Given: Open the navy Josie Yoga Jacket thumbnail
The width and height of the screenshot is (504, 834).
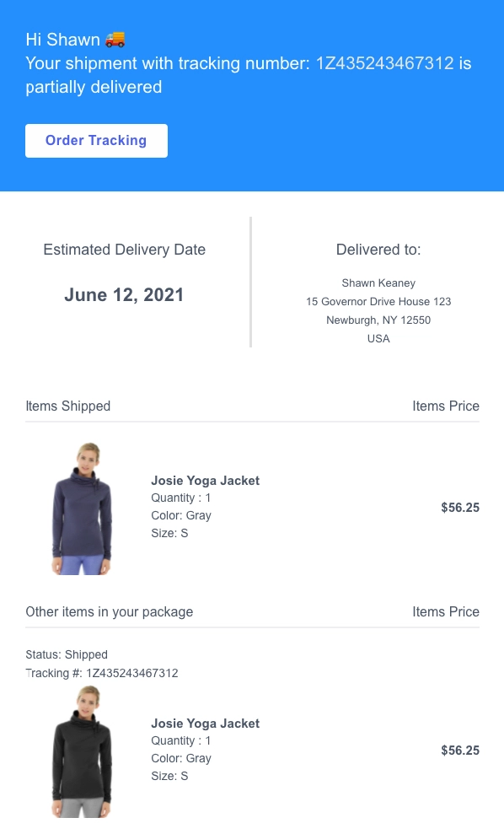Looking at the screenshot, I should [82, 508].
